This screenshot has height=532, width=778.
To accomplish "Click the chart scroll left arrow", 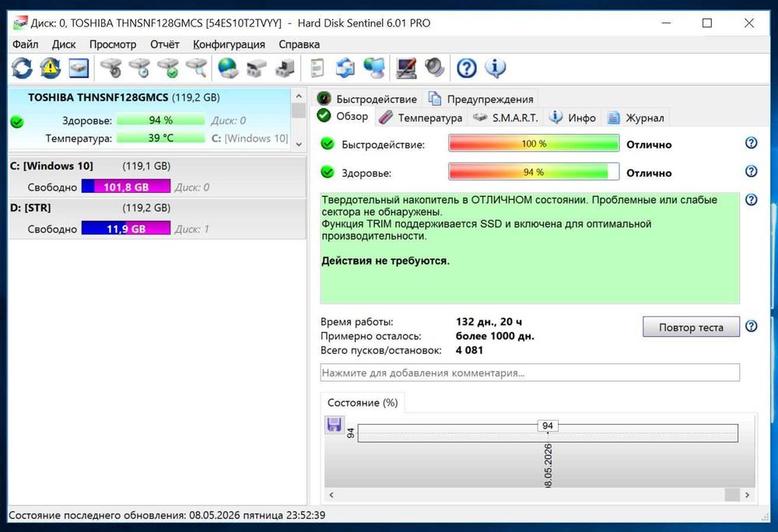I will [331, 495].
